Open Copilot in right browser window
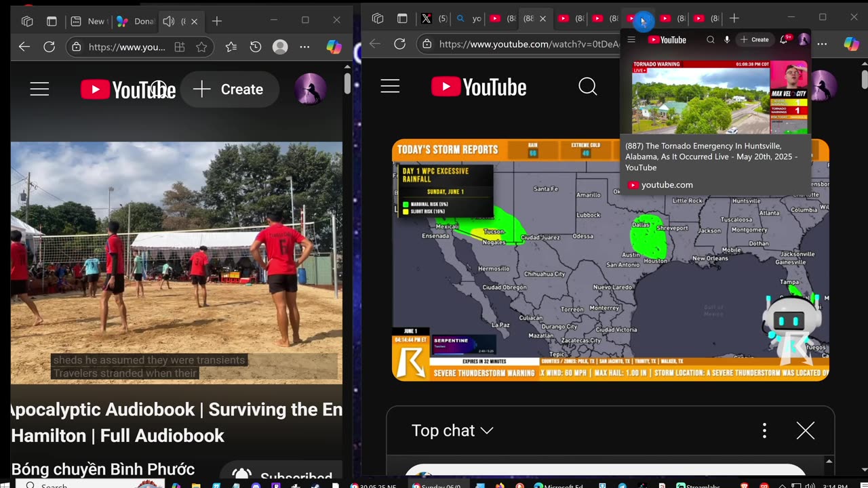 point(852,44)
